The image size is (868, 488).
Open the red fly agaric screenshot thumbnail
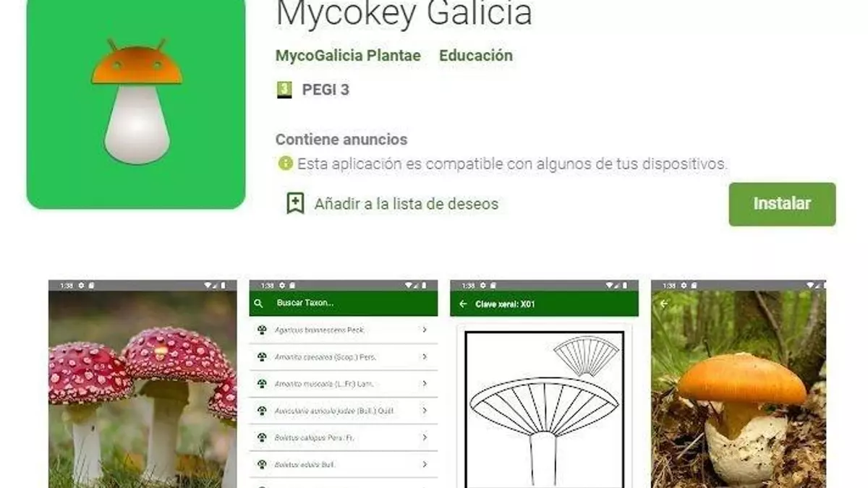(x=142, y=384)
